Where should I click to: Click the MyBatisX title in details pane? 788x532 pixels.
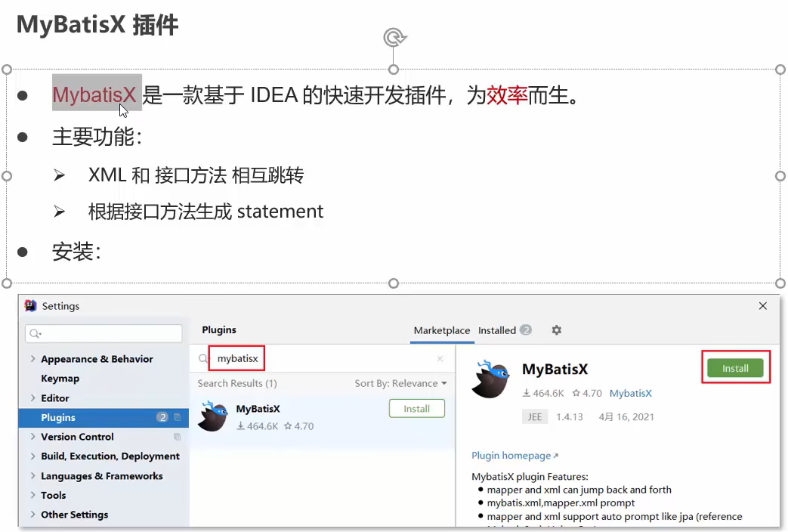[555, 369]
